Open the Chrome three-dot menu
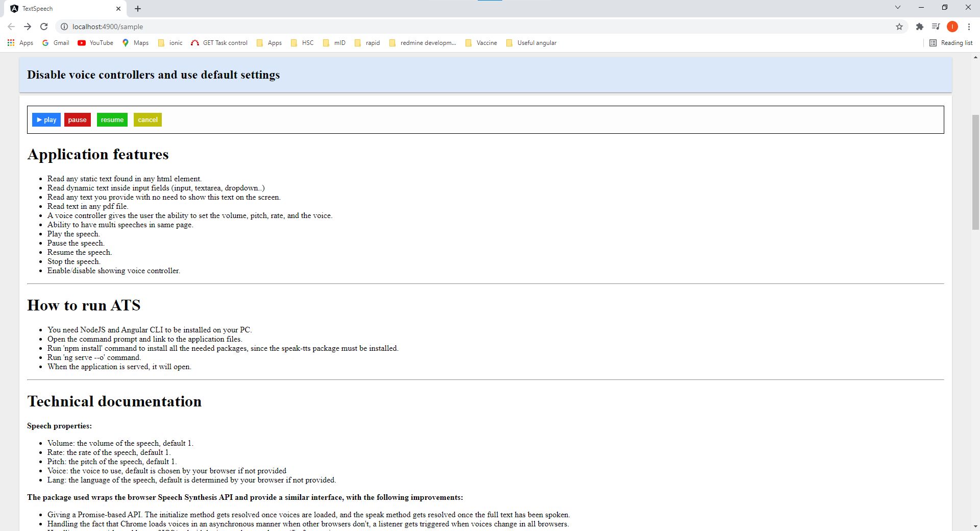 coord(969,27)
